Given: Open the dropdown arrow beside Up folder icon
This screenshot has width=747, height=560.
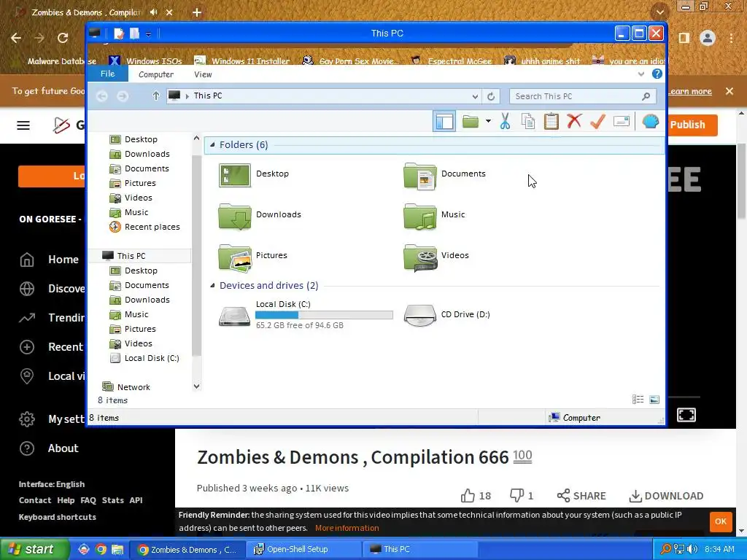Looking at the screenshot, I should [488, 122].
